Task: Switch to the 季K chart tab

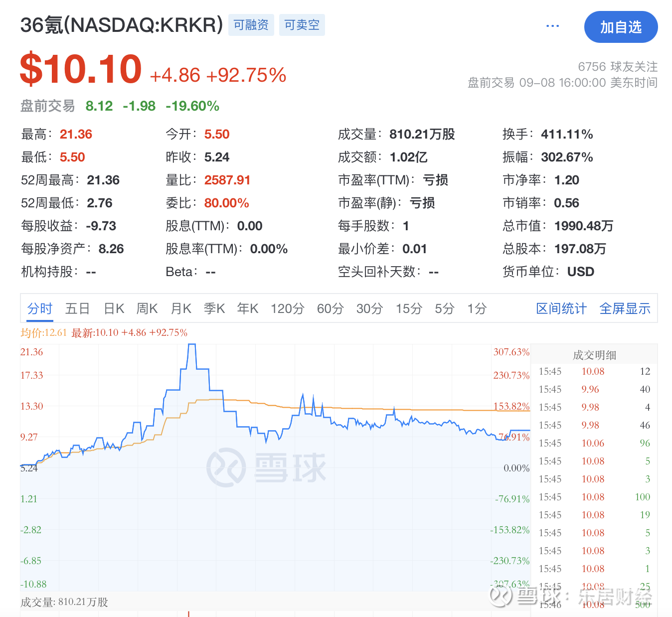Action: click(214, 308)
